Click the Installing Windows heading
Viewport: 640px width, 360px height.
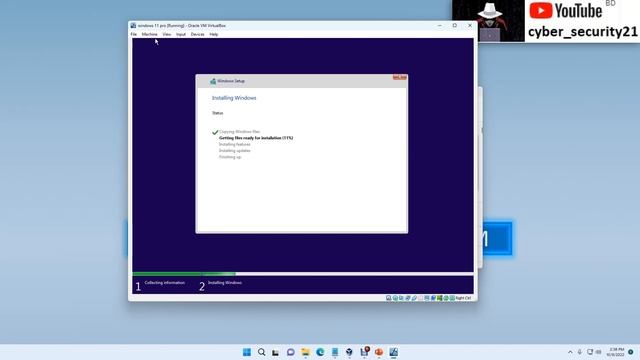coord(234,98)
